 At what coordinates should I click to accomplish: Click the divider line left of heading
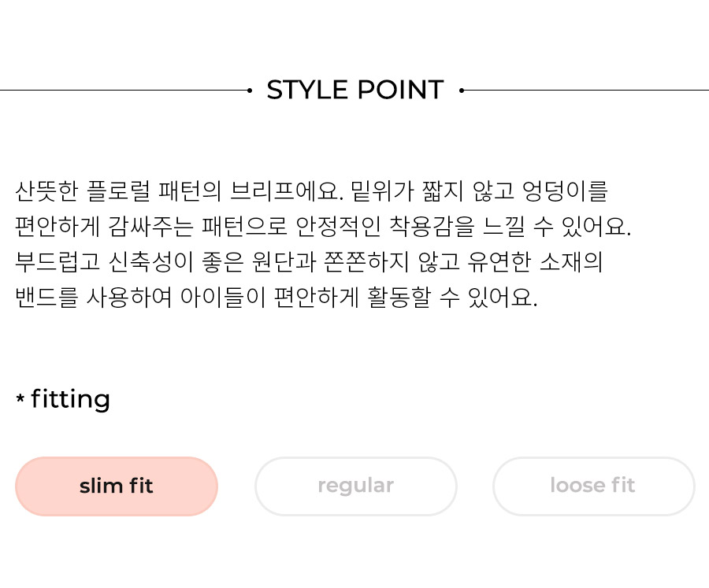point(124,91)
